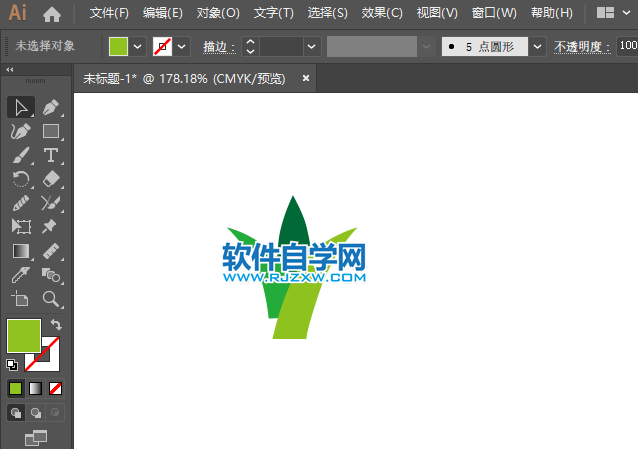Open the 选择(S) menu

tap(328, 13)
